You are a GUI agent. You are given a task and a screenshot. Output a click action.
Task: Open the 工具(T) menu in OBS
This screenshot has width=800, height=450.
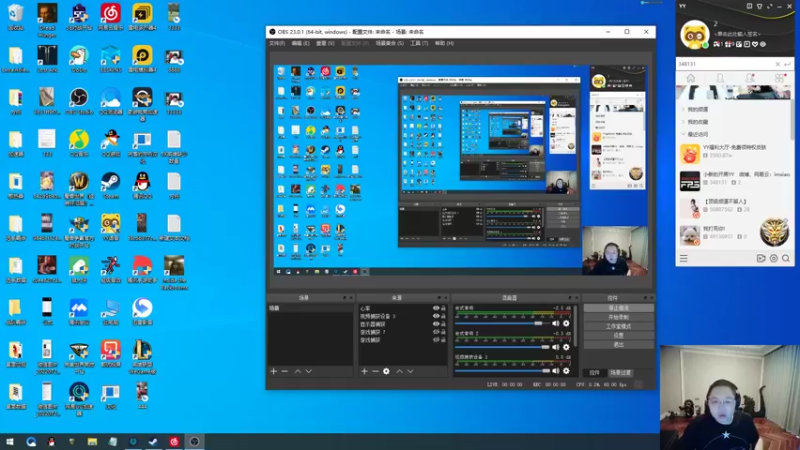419,43
